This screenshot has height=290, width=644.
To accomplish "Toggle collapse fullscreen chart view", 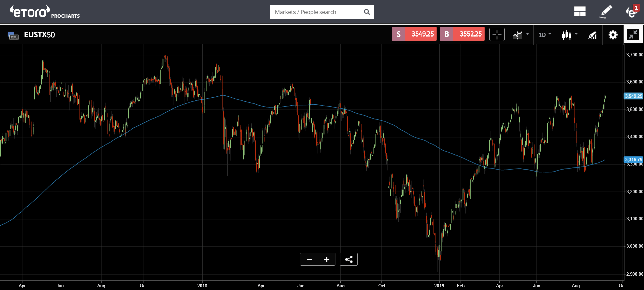I will click(x=633, y=34).
